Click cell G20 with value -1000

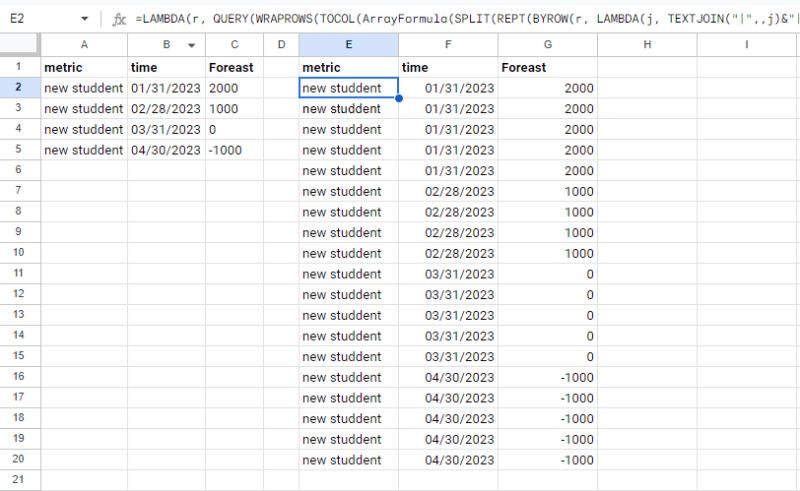coord(547,460)
